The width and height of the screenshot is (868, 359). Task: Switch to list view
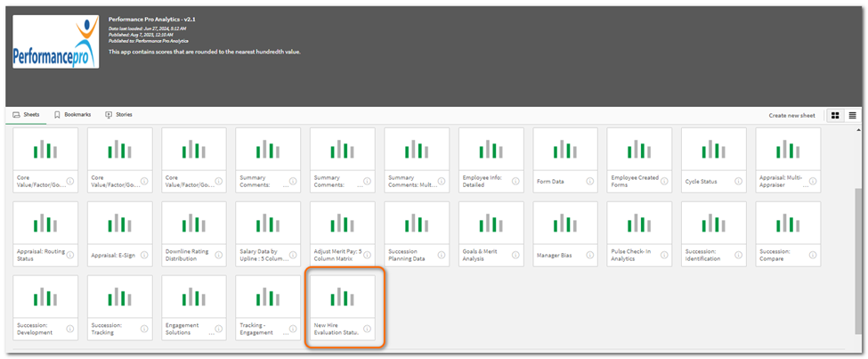point(852,116)
